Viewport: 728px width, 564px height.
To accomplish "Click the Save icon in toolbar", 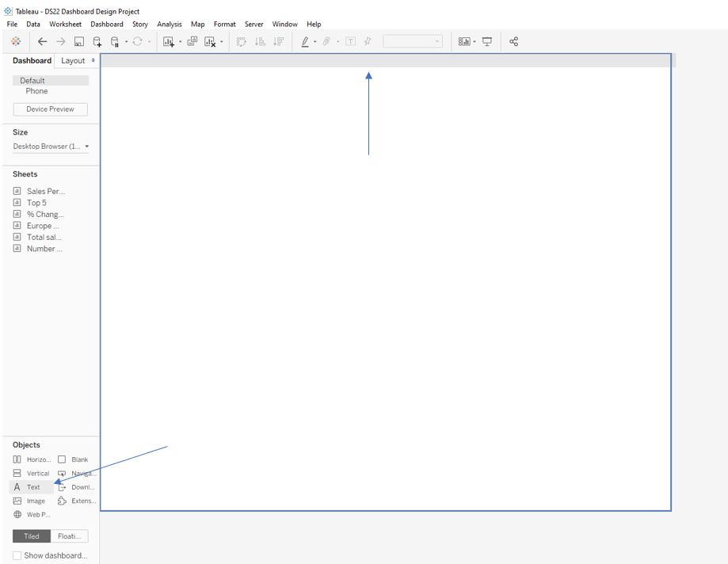I will tap(79, 41).
